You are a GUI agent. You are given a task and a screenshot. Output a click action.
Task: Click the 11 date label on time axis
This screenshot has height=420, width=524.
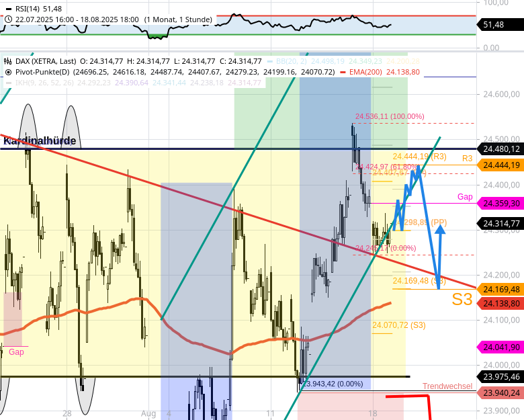point(270,414)
